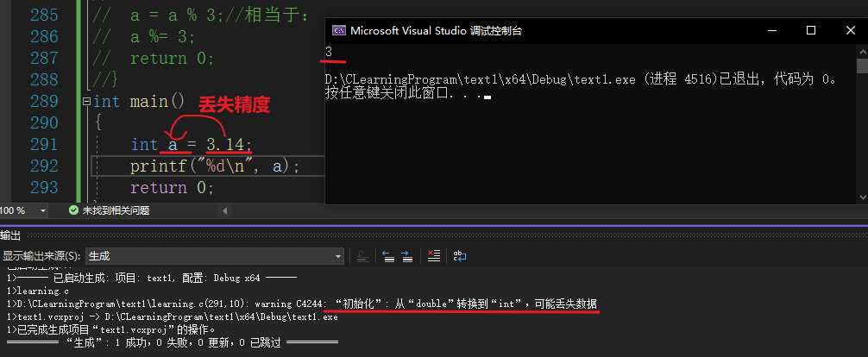Toggle word wrap in output panel
The height and width of the screenshot is (357, 868).
(460, 256)
